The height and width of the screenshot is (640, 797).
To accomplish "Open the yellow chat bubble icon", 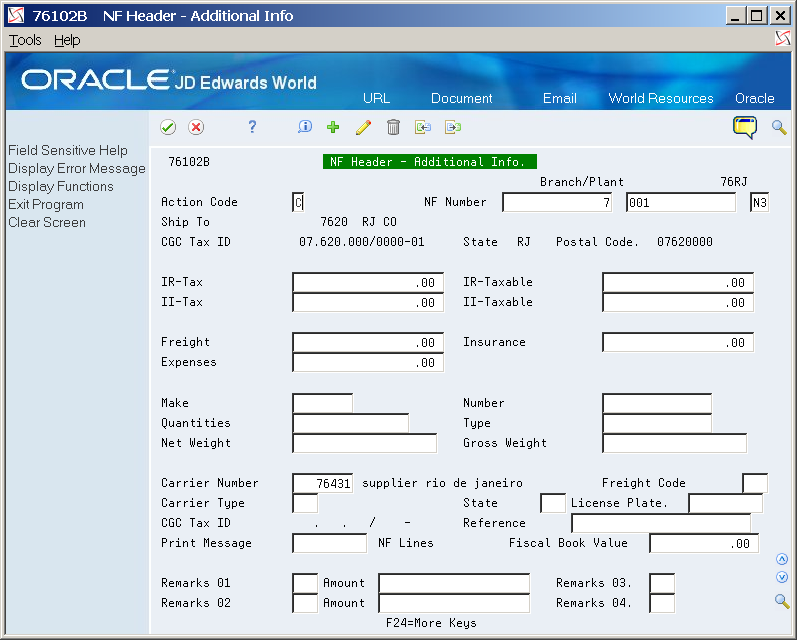I will tap(745, 127).
